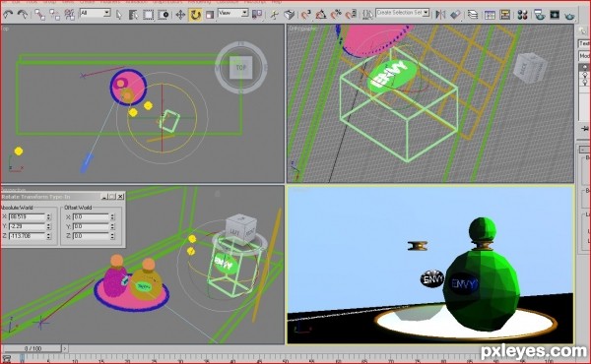Click the Offset World Z spinner arrows
591x364 pixels.
112,236
